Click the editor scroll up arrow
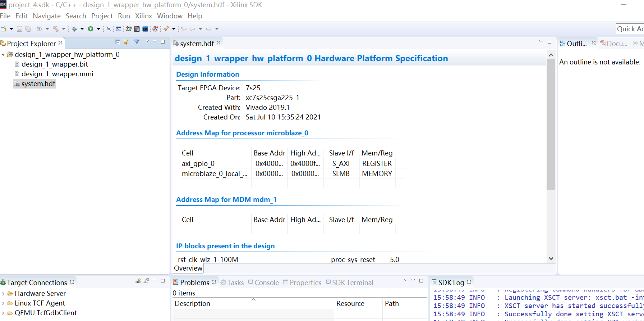 [551, 55]
